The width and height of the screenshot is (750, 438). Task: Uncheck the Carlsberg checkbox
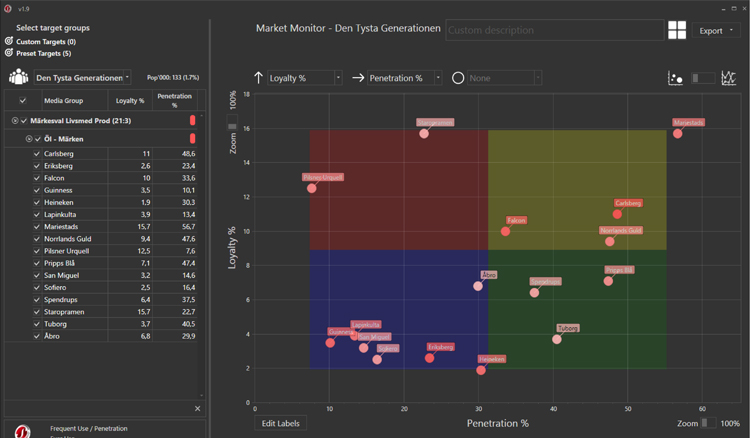37,154
